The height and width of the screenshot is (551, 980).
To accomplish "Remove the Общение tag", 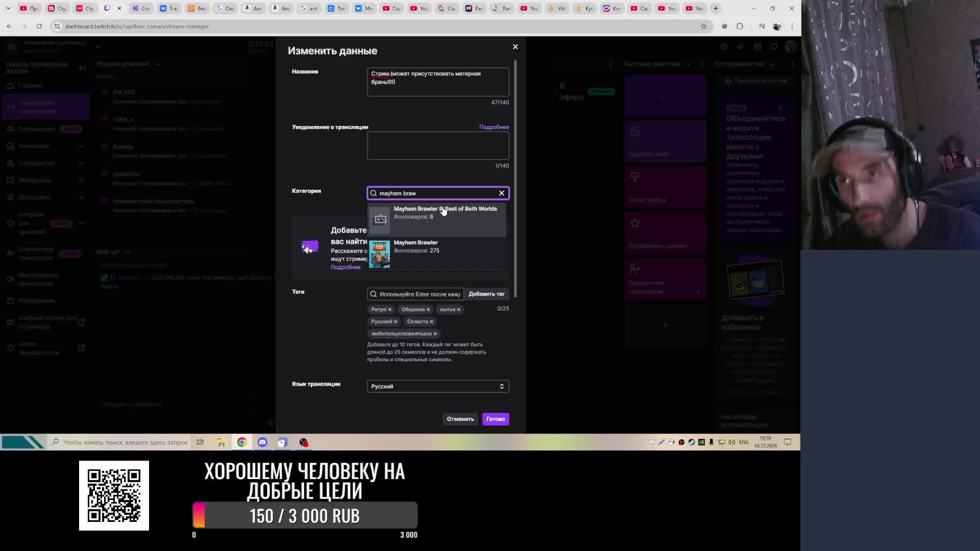I will point(428,309).
